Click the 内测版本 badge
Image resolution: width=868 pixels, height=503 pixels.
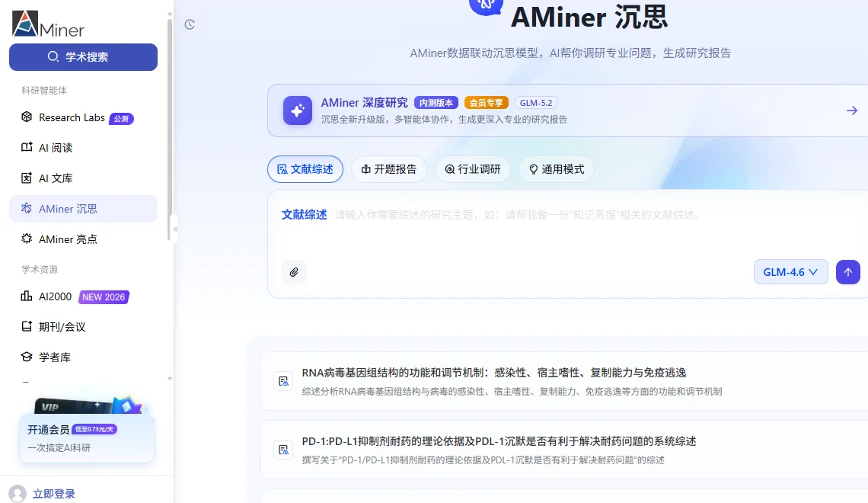pyautogui.click(x=436, y=103)
